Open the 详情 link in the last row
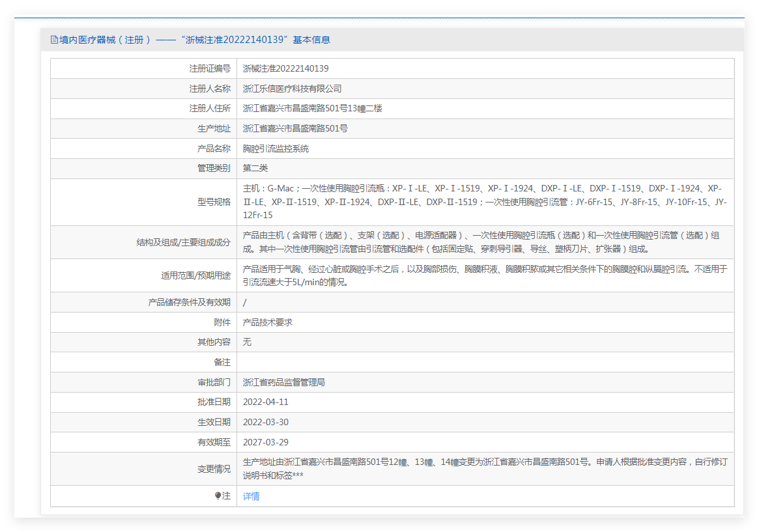The width and height of the screenshot is (759, 532). (x=251, y=496)
